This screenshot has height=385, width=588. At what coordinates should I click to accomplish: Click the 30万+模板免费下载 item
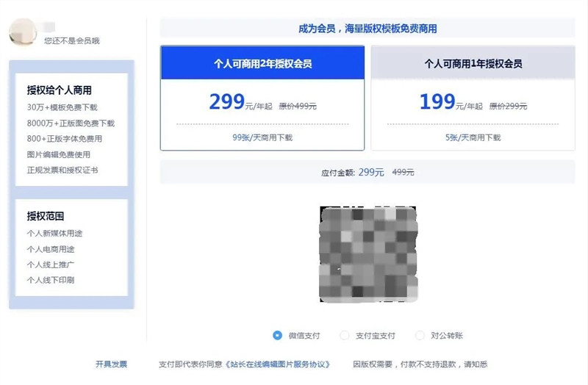62,107
